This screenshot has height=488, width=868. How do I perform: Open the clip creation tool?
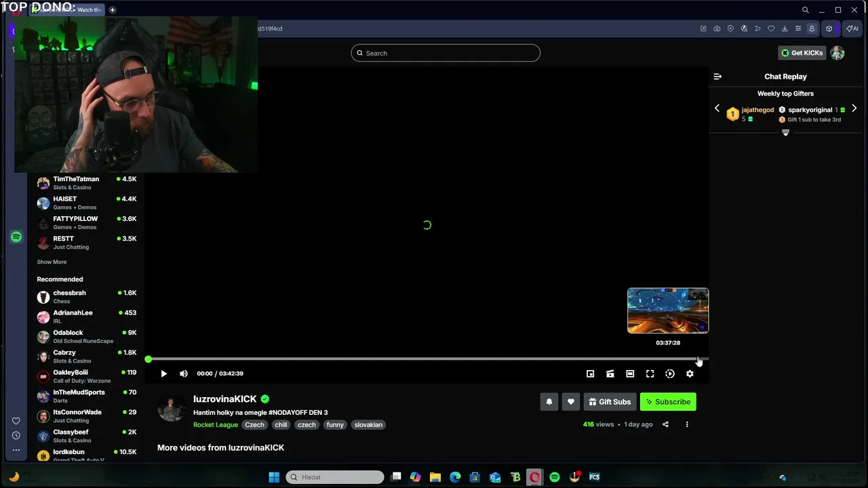click(610, 373)
